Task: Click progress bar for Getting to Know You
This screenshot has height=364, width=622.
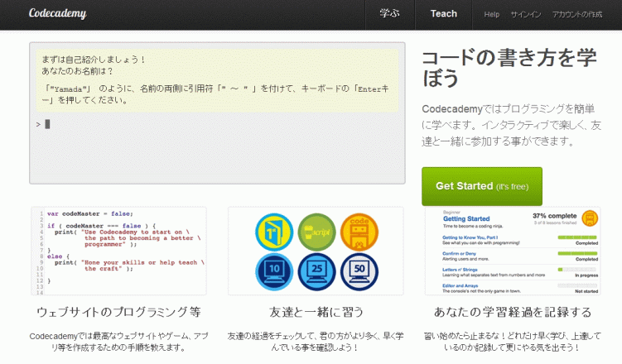Action: point(577,237)
